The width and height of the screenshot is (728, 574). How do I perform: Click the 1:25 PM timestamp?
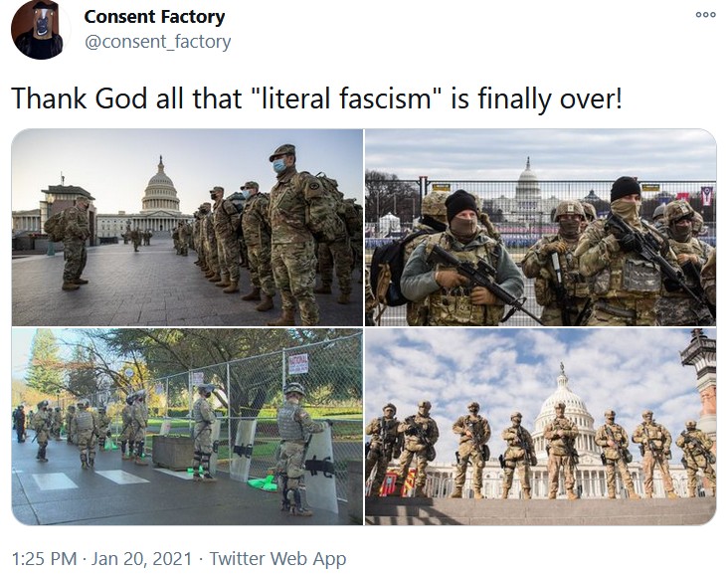[x=44, y=558]
